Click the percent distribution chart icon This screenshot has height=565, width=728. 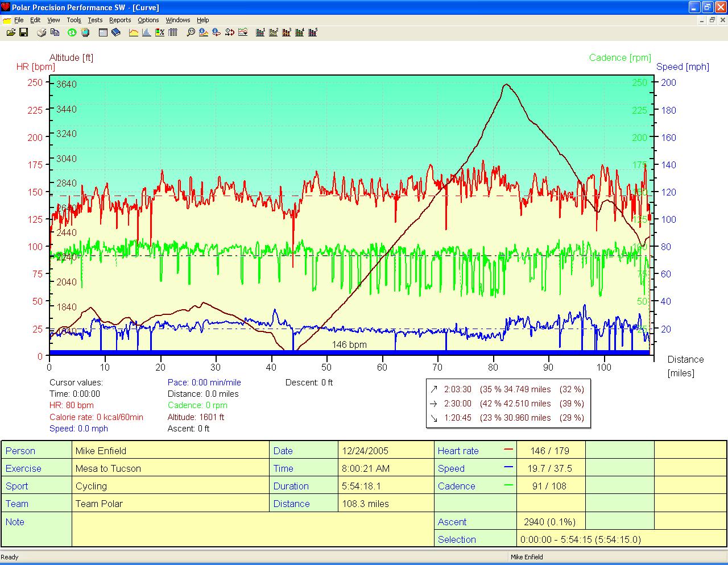(x=160, y=32)
